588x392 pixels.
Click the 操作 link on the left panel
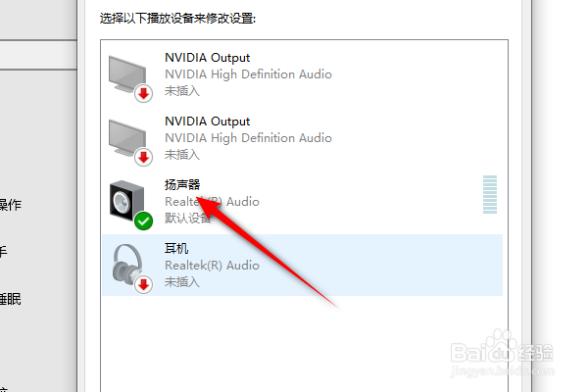tap(10, 206)
